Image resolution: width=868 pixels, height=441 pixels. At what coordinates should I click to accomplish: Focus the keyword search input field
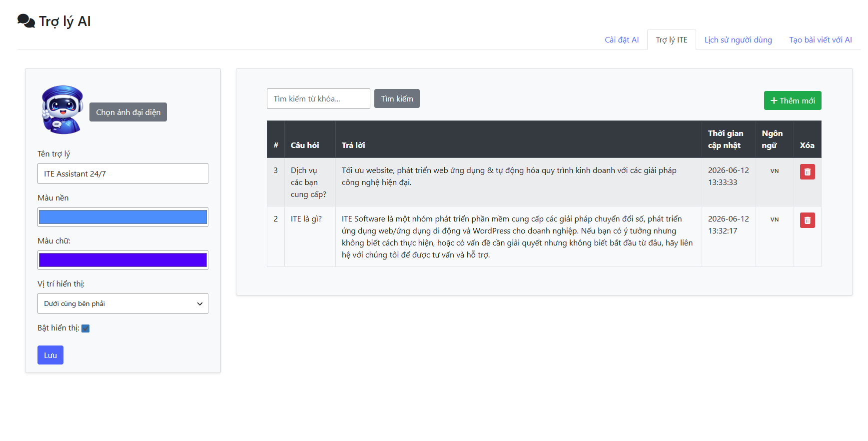click(318, 98)
